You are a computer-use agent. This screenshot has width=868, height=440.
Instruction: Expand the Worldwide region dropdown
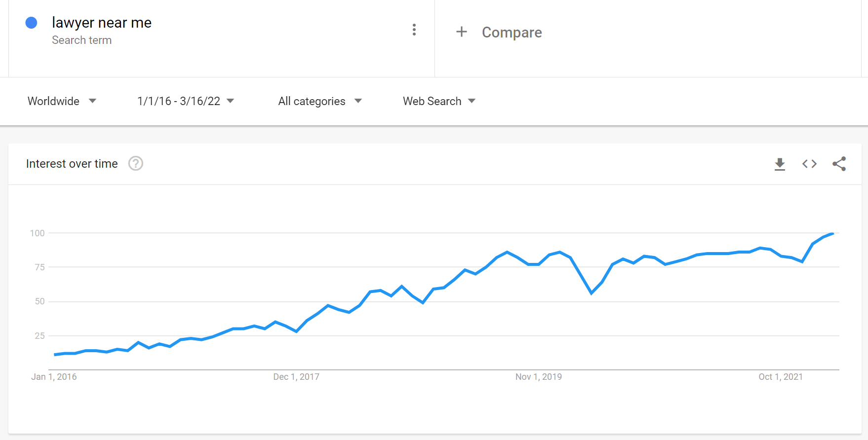(62, 101)
